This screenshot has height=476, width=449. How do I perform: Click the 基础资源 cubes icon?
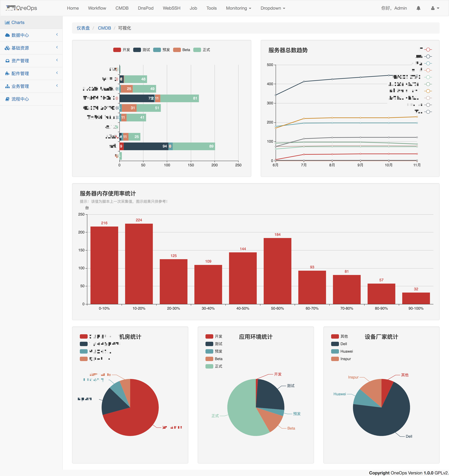click(7, 48)
